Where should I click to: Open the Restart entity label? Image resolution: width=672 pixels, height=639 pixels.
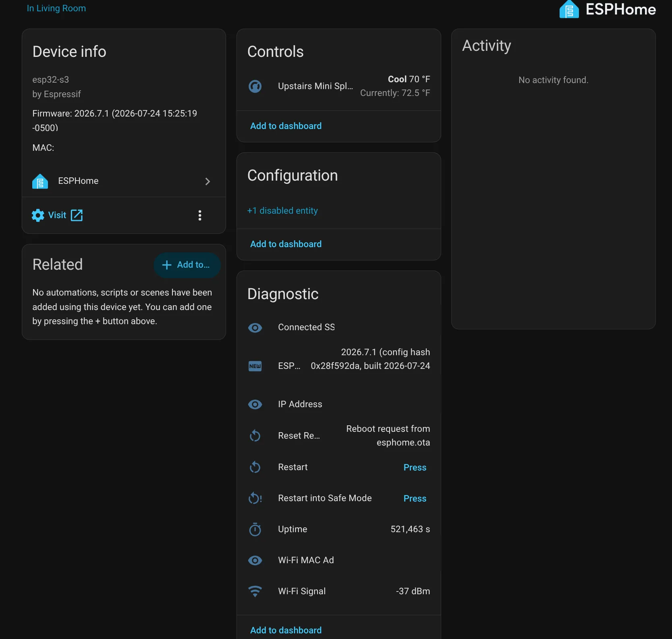point(293,467)
